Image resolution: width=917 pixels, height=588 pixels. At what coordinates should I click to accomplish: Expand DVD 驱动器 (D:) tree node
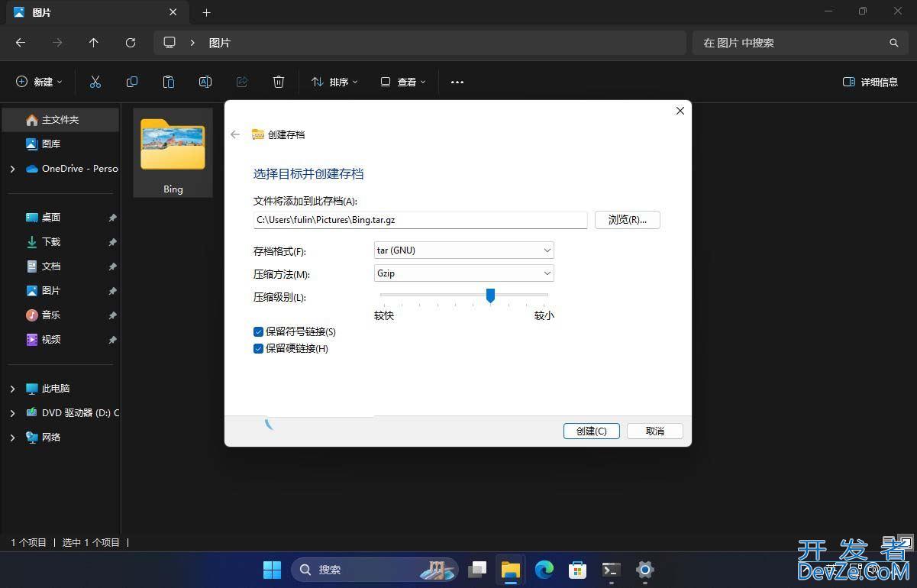coord(12,413)
